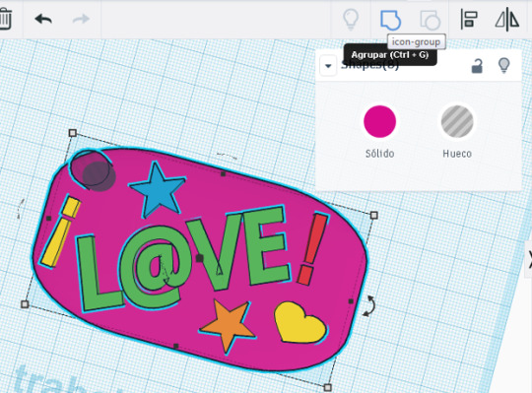The image size is (532, 393).
Task: Toggle shape visibility lightbulb in panel
Action: tap(503, 65)
